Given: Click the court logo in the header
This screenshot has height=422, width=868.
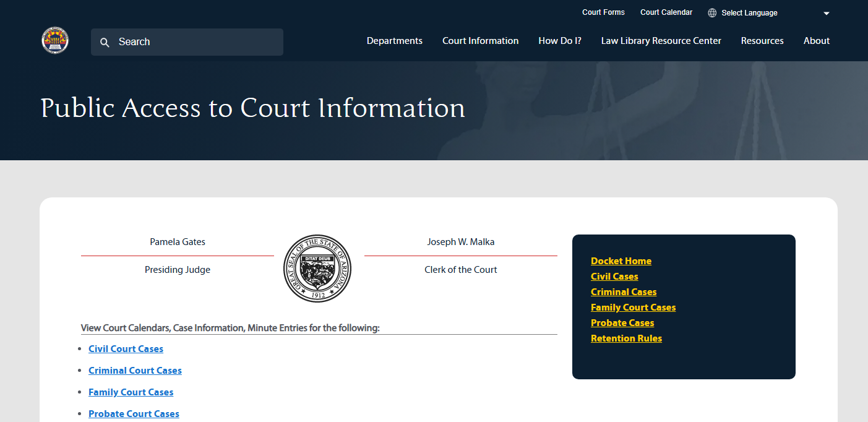Looking at the screenshot, I should click(55, 41).
